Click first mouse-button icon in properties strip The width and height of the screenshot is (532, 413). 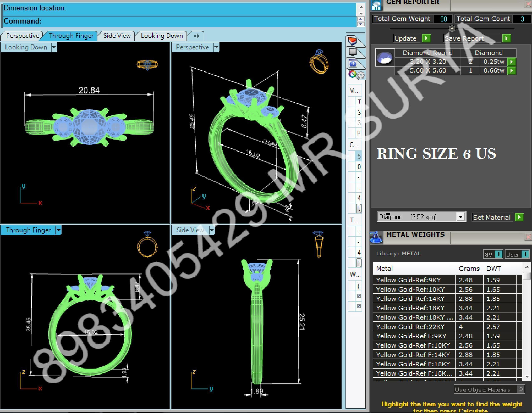359,208
